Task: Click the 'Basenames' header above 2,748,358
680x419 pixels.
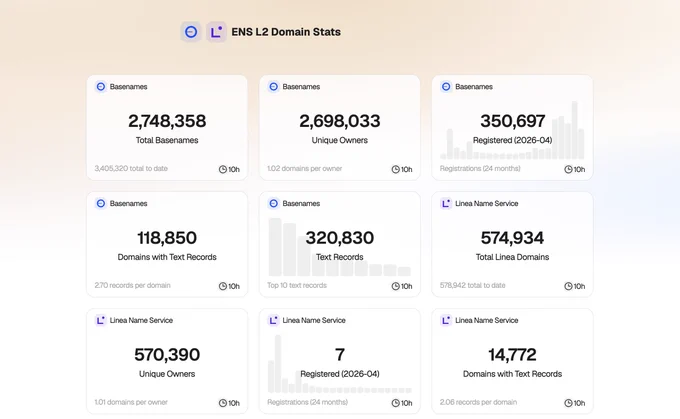Action: [x=128, y=87]
